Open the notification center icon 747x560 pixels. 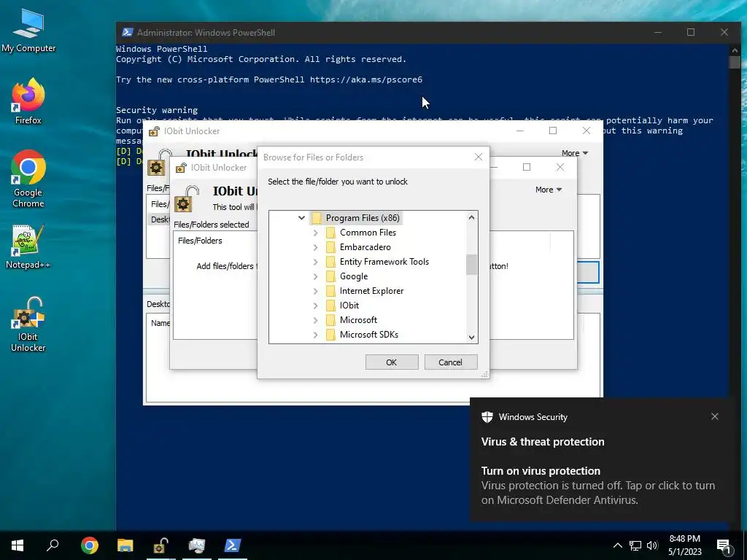(x=724, y=547)
